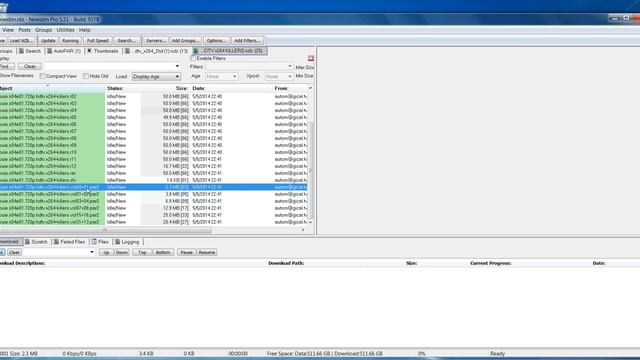Click the post list scroll-right arrow
The height and width of the screenshot is (360, 640).
[x=303, y=230]
